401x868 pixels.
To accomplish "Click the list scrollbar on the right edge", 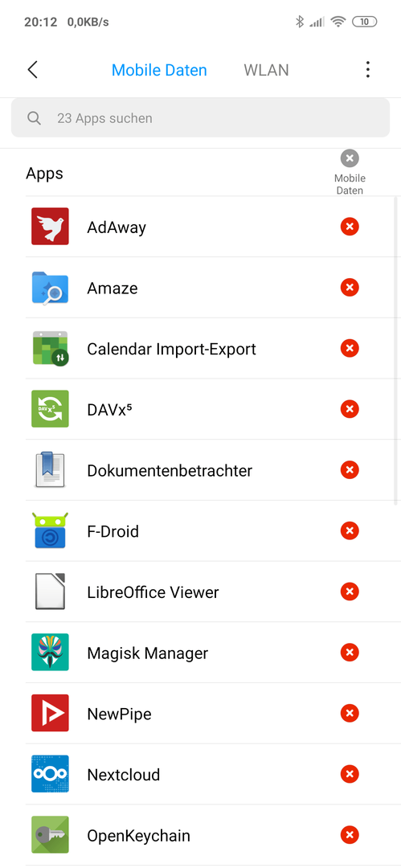I will click(395, 350).
